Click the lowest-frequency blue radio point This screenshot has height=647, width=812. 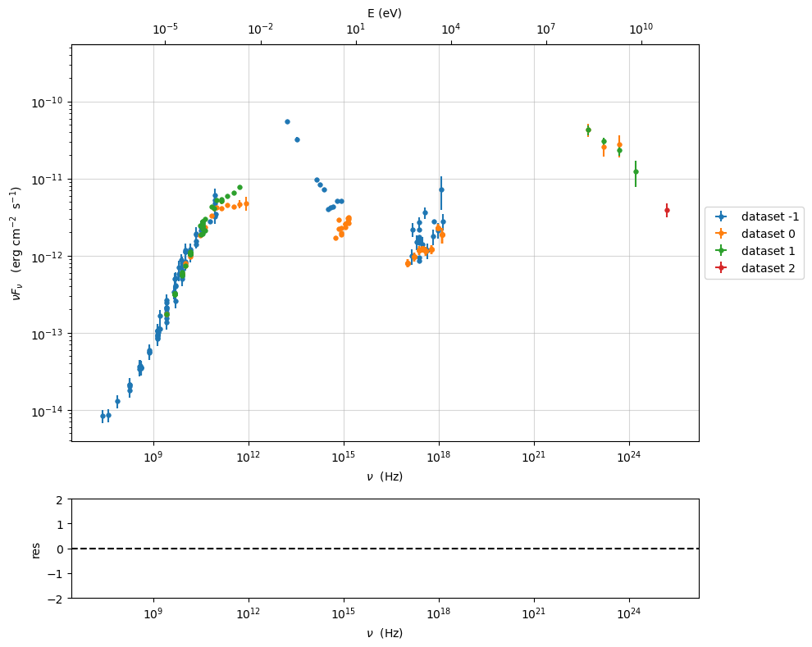(103, 416)
